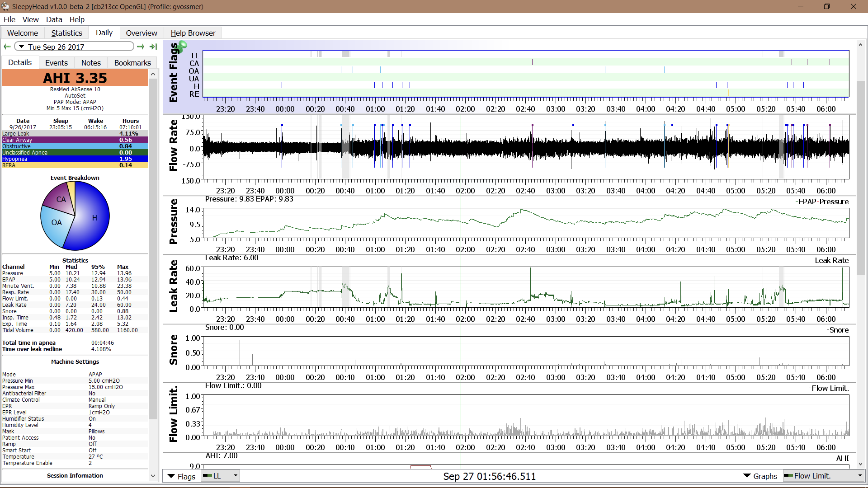The image size is (868, 488).
Task: Show the Notes sub-tab
Action: (91, 63)
